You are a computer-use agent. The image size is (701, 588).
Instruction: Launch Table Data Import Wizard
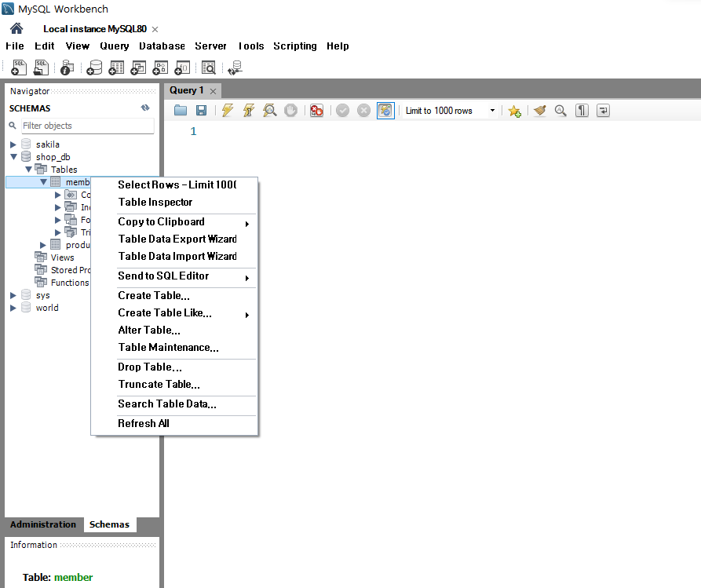click(174, 256)
